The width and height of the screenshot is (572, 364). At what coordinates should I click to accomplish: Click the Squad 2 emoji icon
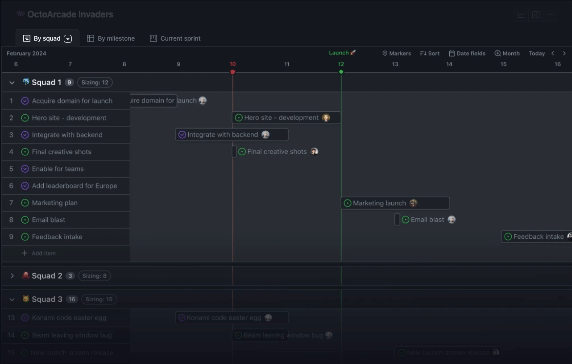[x=26, y=275]
